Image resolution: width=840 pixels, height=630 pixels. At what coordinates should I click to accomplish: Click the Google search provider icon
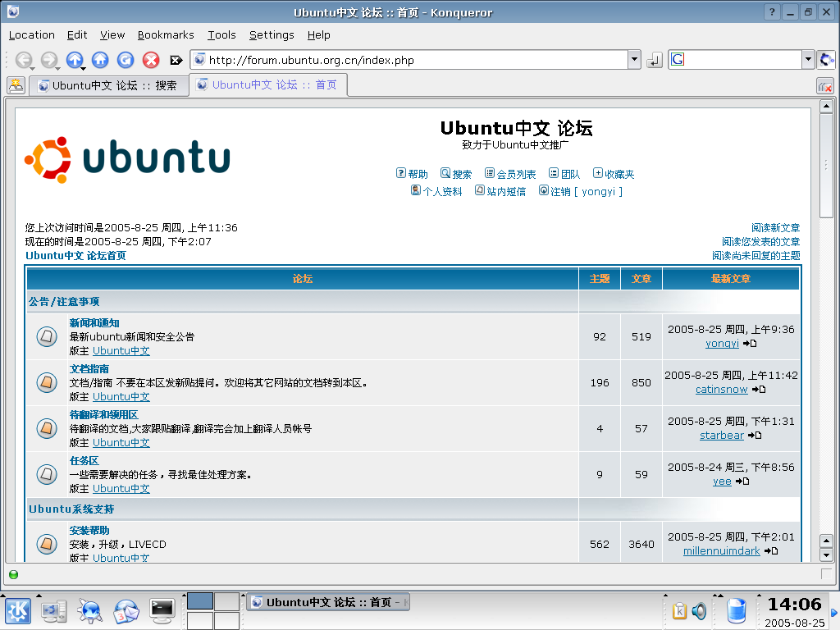(678, 59)
